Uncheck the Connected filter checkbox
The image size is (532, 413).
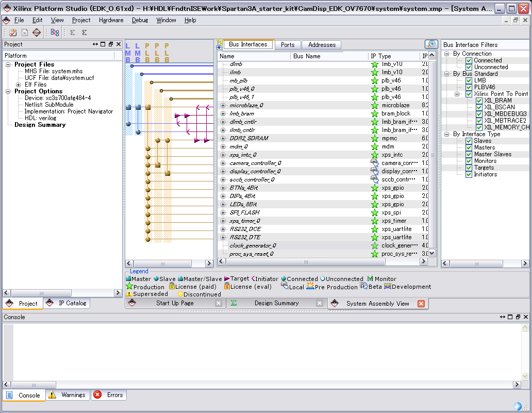[x=469, y=60]
